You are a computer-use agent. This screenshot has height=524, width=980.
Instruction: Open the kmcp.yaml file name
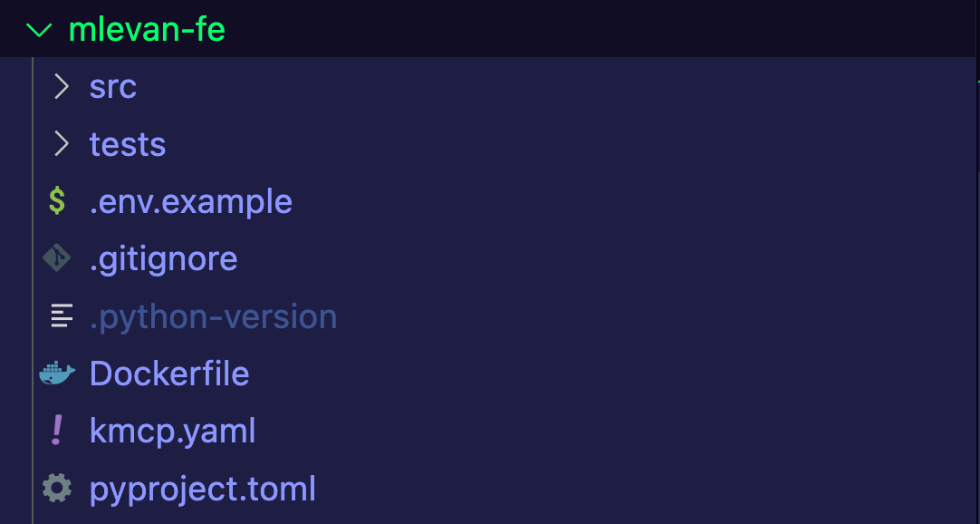(x=173, y=431)
